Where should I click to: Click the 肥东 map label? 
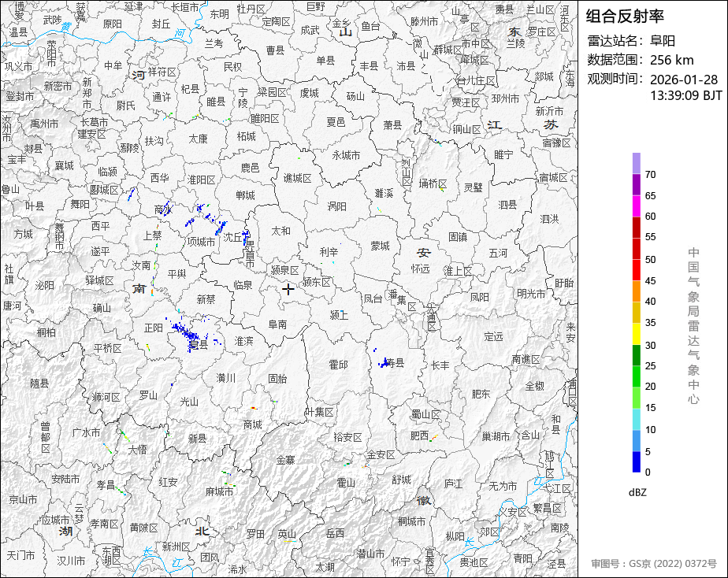481,394
